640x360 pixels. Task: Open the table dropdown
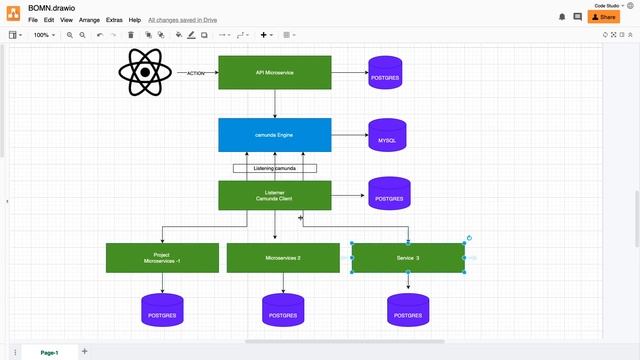[x=289, y=35]
